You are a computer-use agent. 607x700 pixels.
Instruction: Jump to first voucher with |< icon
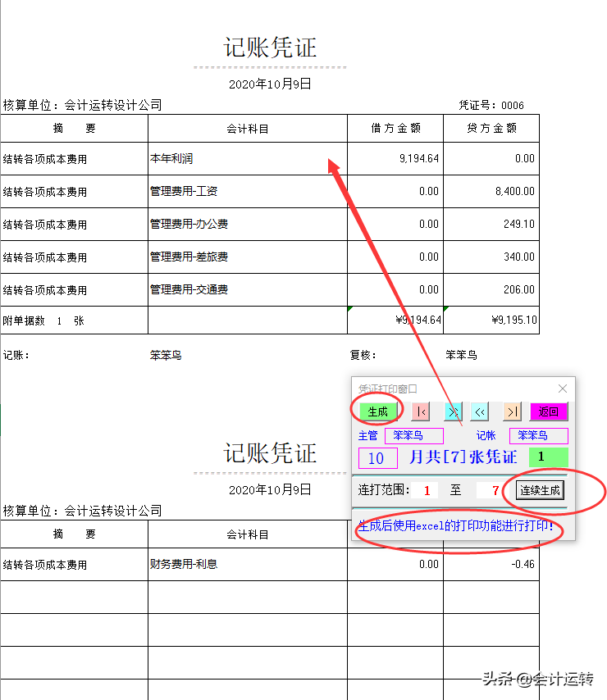point(421,411)
